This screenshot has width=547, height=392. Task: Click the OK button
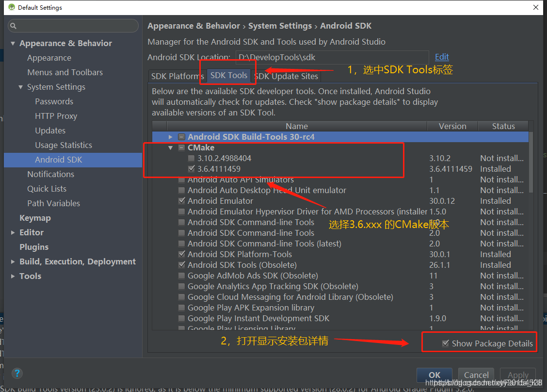pos(434,375)
